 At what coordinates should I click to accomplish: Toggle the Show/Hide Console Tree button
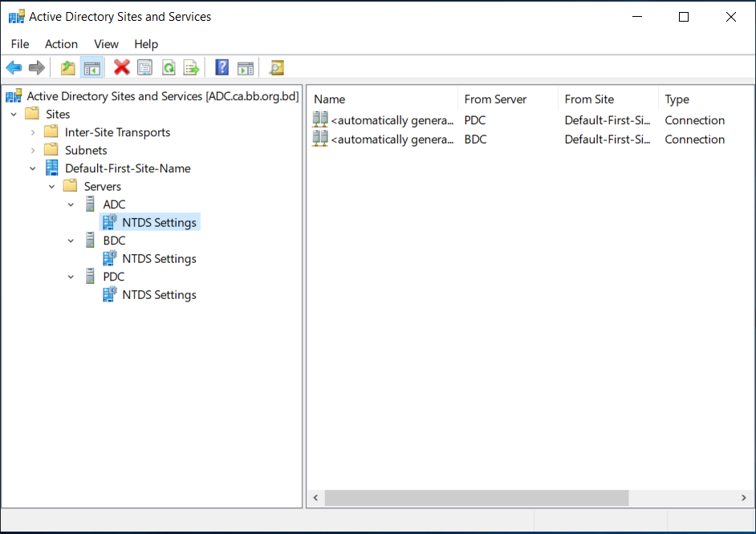tap(91, 68)
